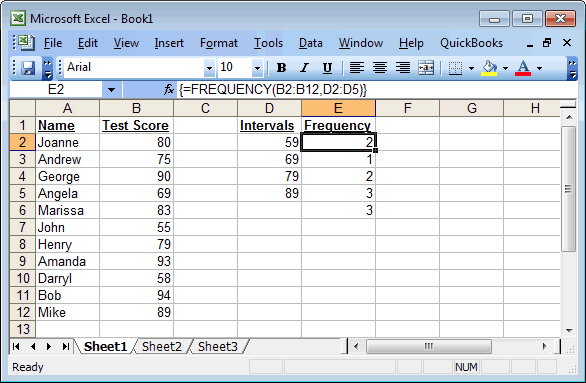Open the Fill Color dropdown arrow

(505, 68)
